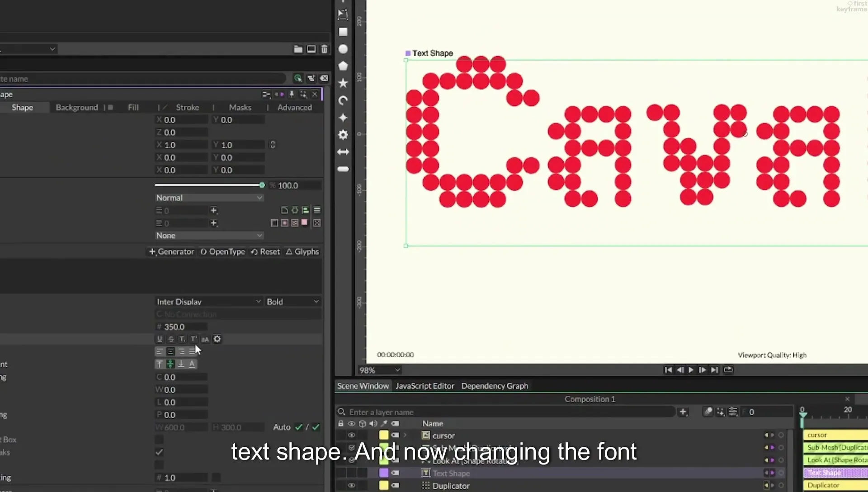Open the Normal blend mode dropdown
Screen dimensions: 868x492
click(209, 198)
